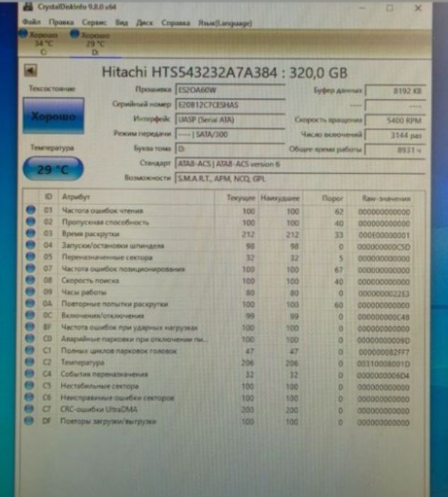Viewport: 448px width, 497px height.
Task: Click status icon for CRC-ошибки UltraDMA row
Action: [29, 409]
